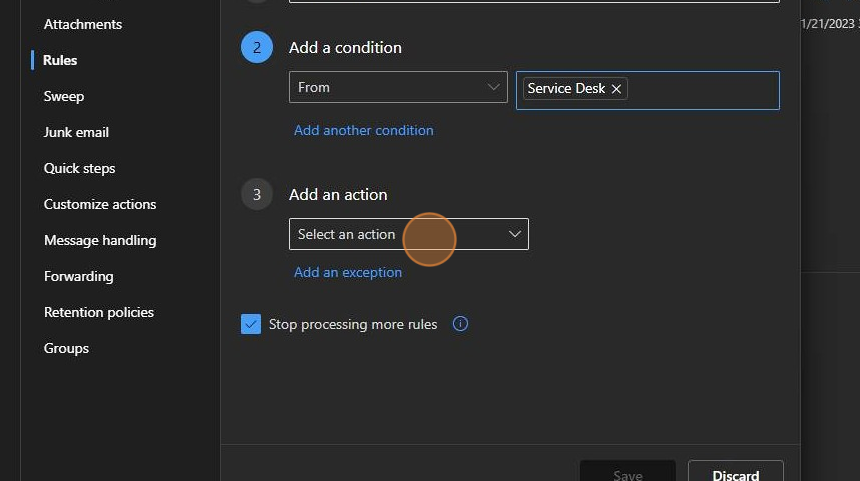Expand the Select an action dropdown
Viewport: 860px width, 481px height.
[400, 234]
